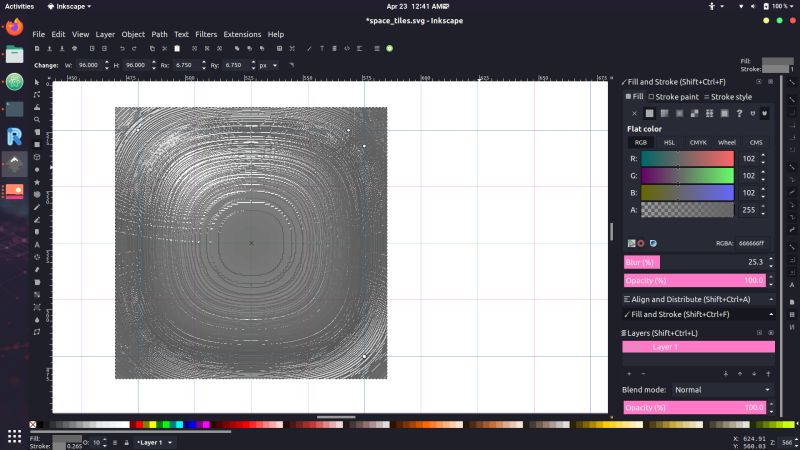Select the Node edit tool
Image resolution: width=800 pixels, height=450 pixels.
37,94
